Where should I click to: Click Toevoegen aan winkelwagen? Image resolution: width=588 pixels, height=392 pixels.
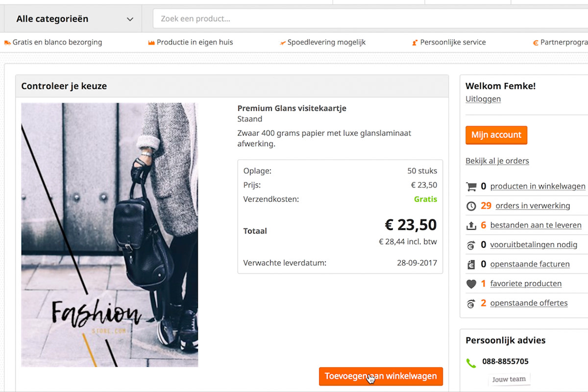point(381,376)
